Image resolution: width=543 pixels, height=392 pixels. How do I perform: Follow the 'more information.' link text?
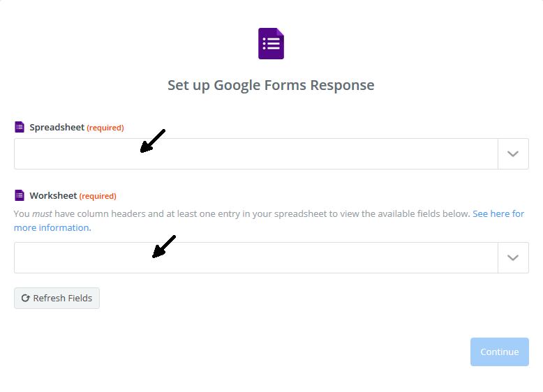(52, 227)
